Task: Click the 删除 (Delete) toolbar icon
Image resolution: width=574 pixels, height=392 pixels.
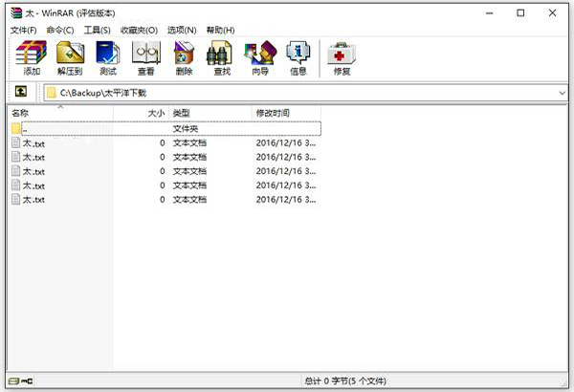Action: click(184, 57)
